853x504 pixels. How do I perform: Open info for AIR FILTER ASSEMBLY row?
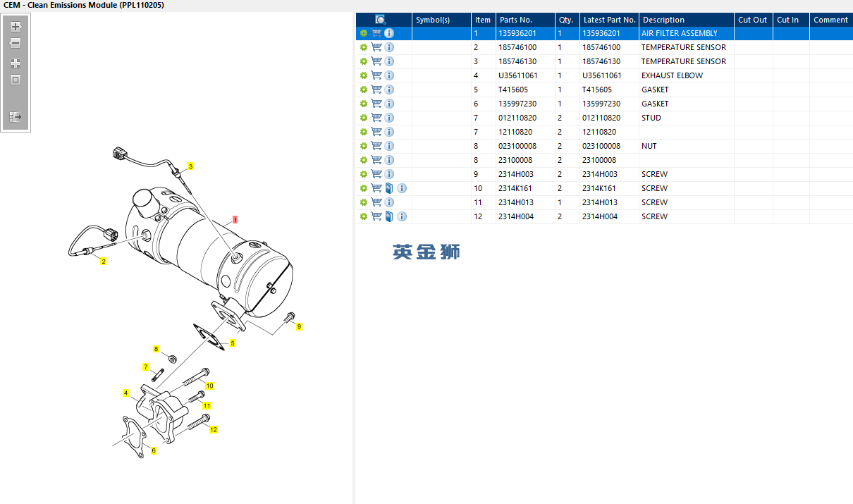(x=389, y=33)
